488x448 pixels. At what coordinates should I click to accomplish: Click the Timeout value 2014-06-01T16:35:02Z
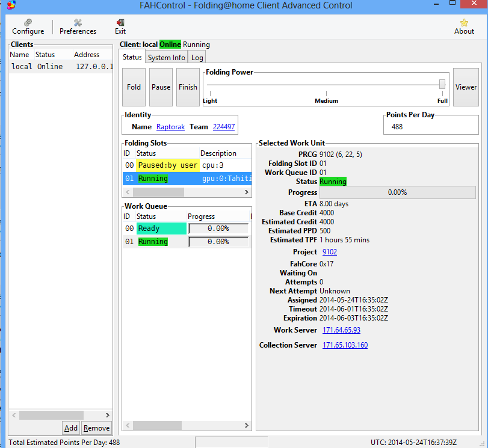click(354, 309)
